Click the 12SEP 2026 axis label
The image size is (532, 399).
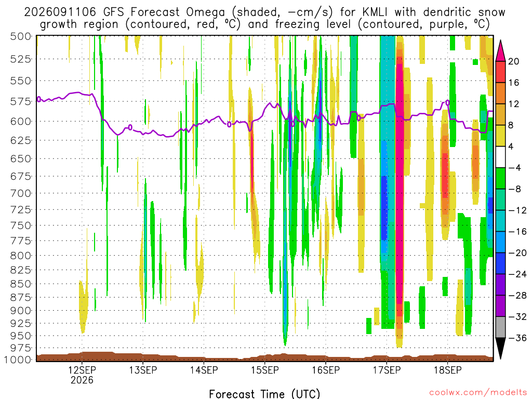point(82,375)
